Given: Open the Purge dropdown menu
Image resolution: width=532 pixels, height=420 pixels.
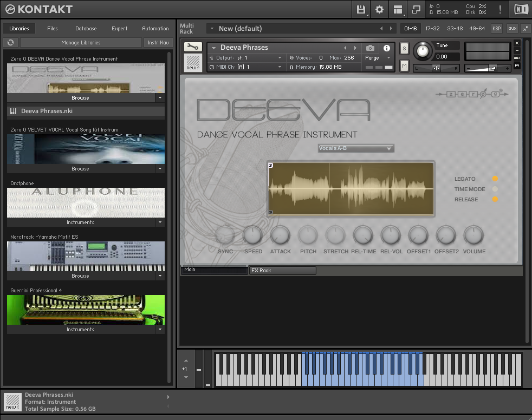Looking at the screenshot, I should [x=378, y=57].
